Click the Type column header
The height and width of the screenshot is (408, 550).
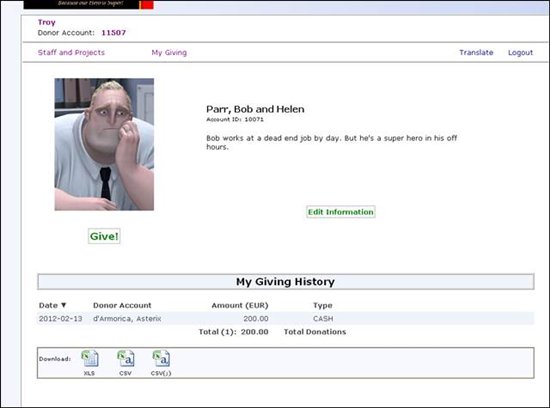tap(323, 306)
